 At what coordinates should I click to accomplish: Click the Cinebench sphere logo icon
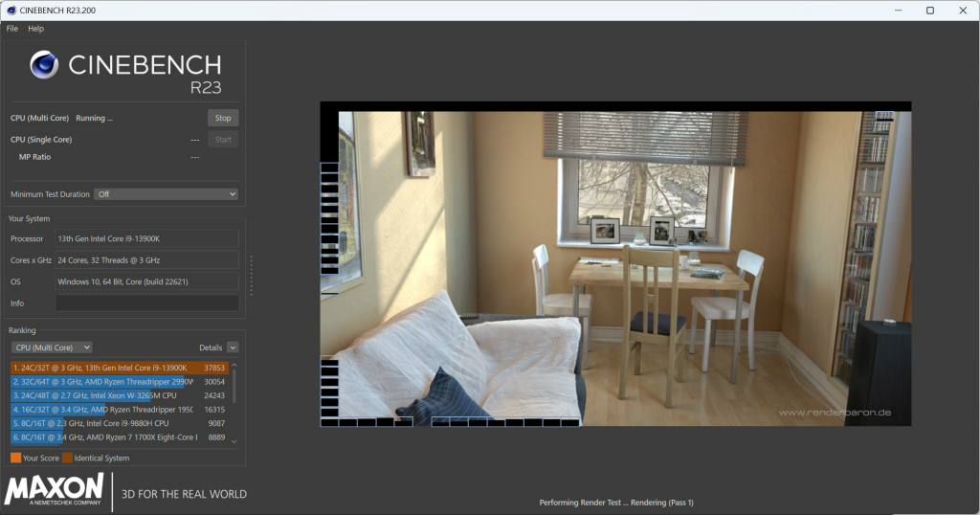[44, 64]
